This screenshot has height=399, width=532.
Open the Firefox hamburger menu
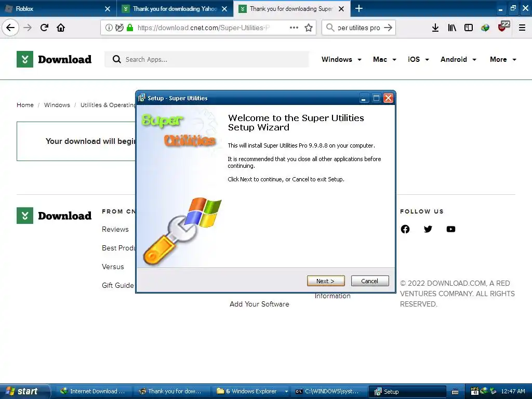[522, 28]
